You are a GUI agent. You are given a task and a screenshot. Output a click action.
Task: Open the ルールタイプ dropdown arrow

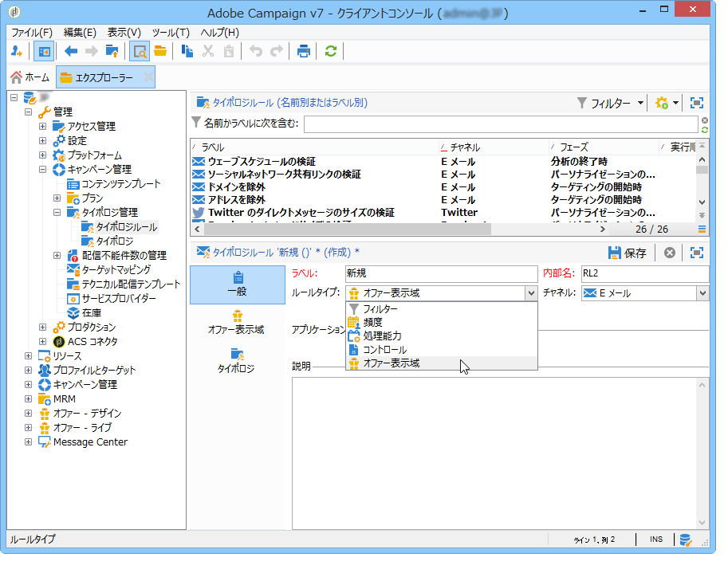[531, 293]
